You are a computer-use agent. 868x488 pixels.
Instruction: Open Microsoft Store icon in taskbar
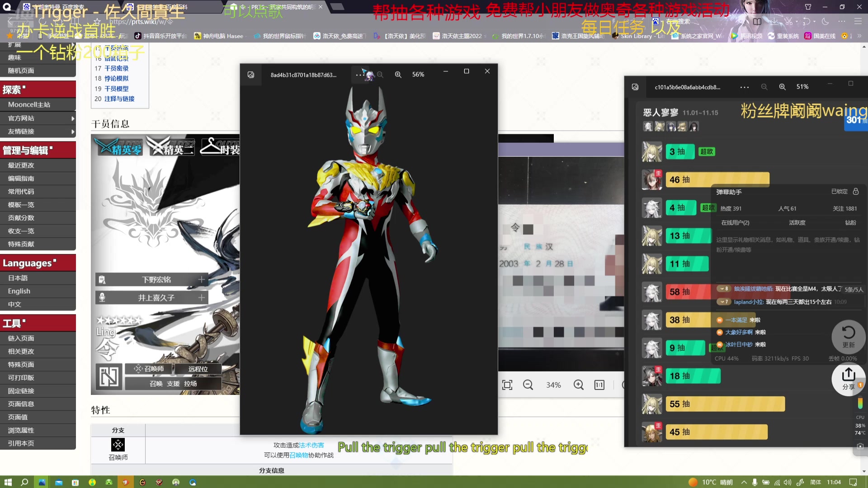75,482
